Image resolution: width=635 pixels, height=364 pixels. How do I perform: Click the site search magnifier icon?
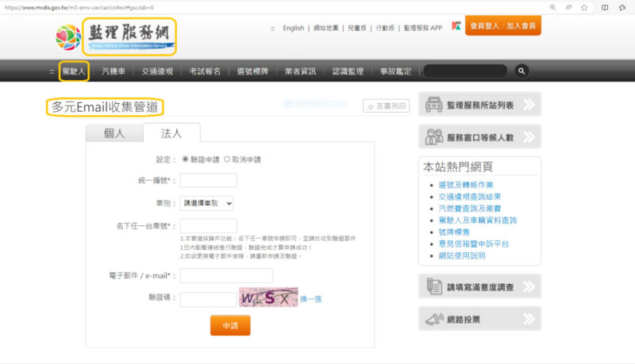click(x=521, y=71)
